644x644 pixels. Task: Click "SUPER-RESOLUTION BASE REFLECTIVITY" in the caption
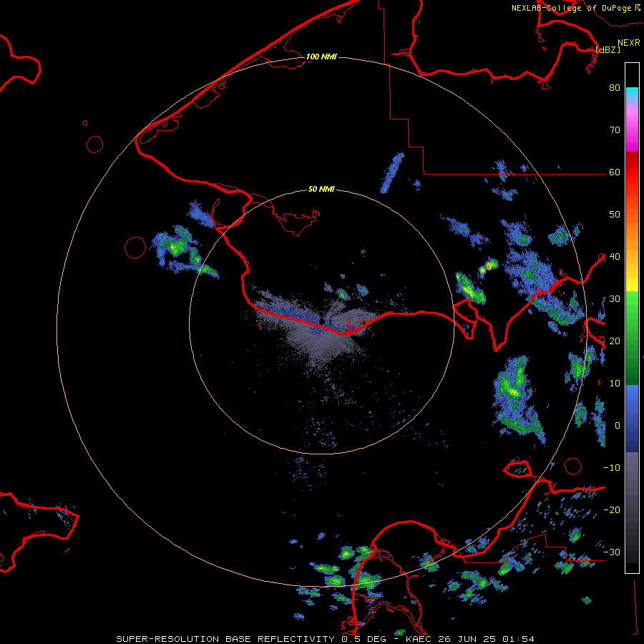[225, 639]
